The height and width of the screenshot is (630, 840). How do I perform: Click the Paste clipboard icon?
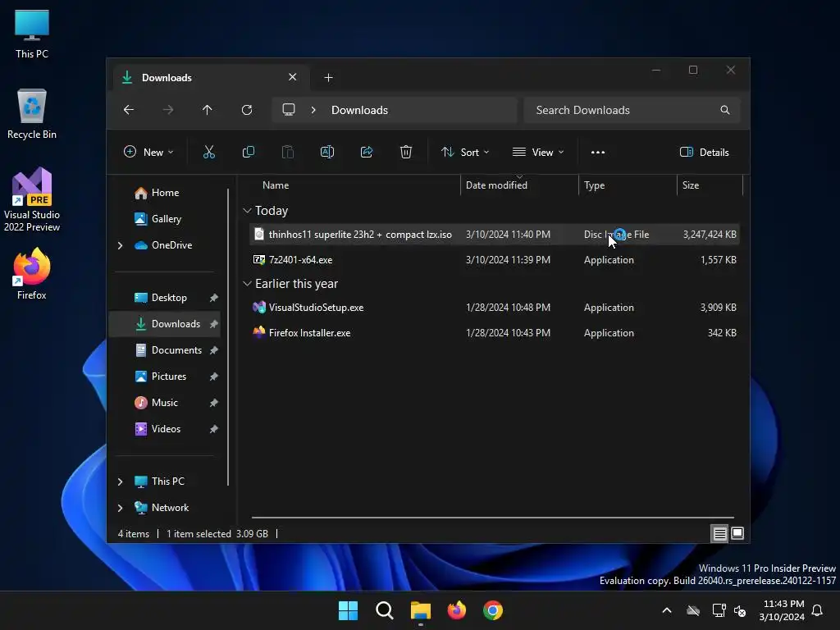tap(288, 152)
